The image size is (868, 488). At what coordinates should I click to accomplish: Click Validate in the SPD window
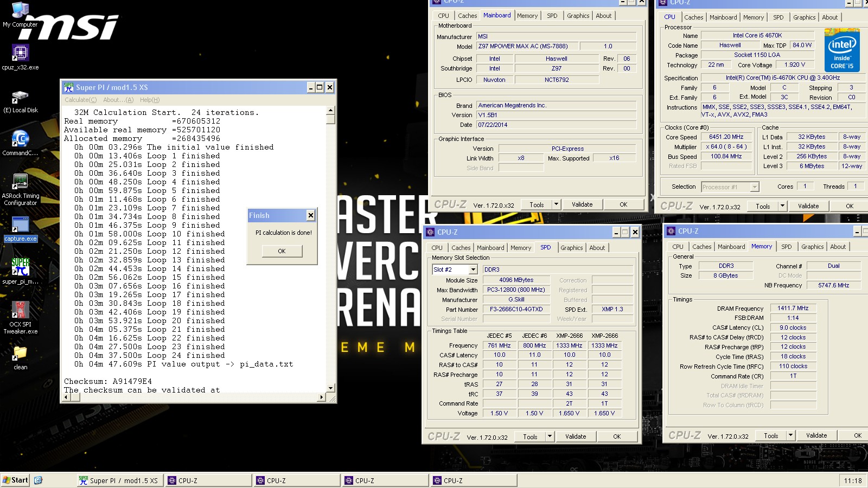click(576, 436)
